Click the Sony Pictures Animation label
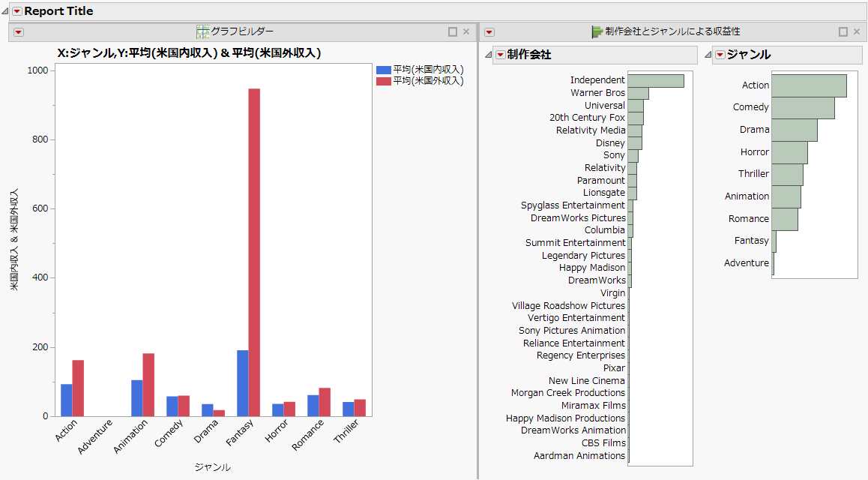Image resolution: width=868 pixels, height=480 pixels. pyautogui.click(x=571, y=331)
